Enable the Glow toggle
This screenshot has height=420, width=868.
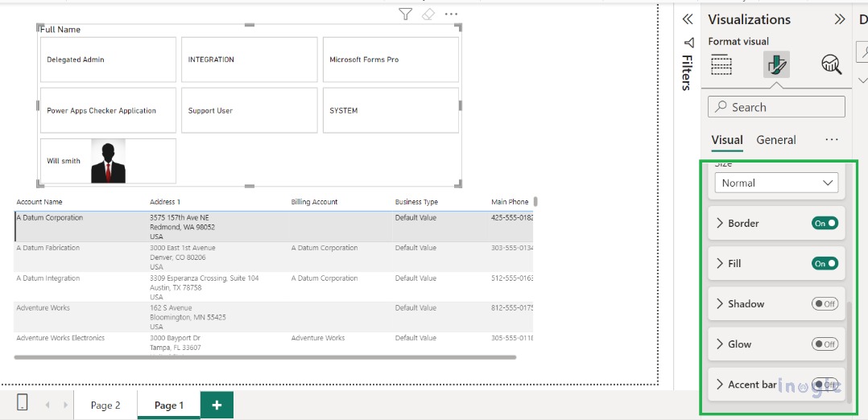(825, 344)
